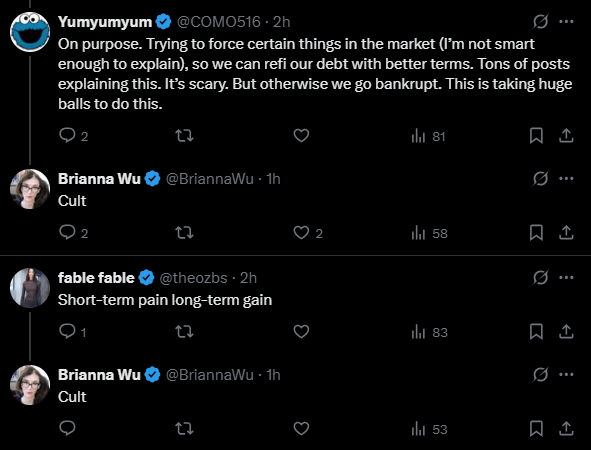Open @theozbs profile handle
This screenshot has width=591, height=450.
pos(193,278)
